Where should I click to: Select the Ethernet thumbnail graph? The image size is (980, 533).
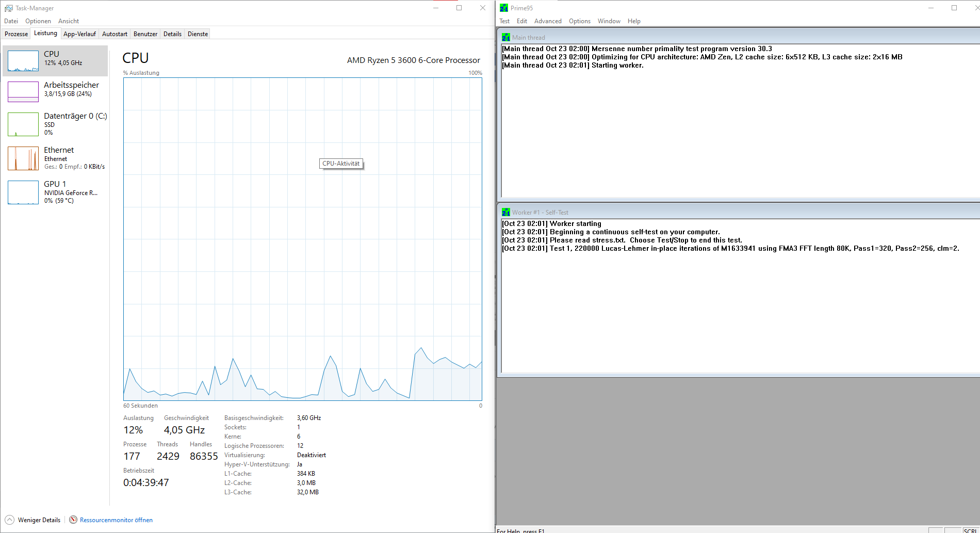point(23,158)
